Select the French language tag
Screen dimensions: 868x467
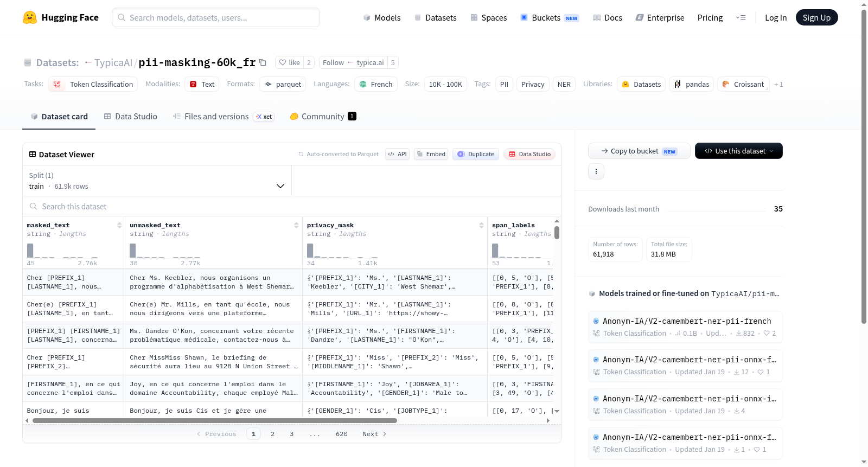click(376, 84)
